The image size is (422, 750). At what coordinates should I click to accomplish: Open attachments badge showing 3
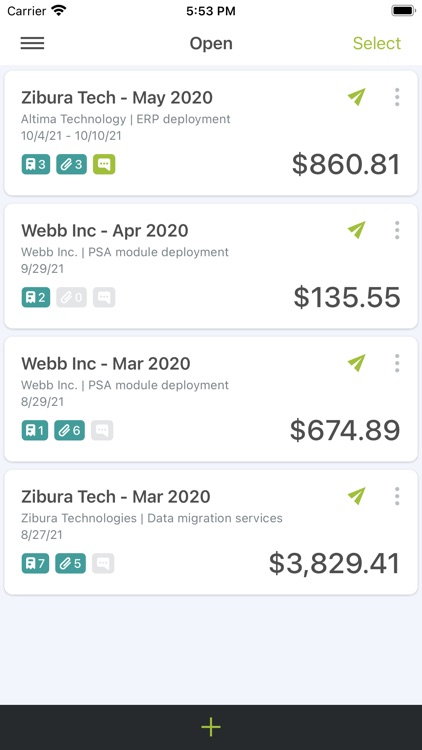[x=72, y=165]
